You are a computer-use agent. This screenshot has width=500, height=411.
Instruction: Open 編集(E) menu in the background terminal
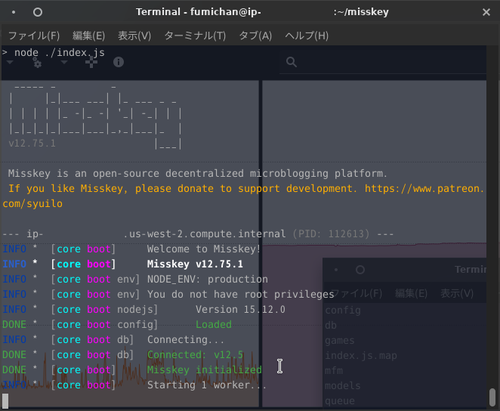[411, 294]
